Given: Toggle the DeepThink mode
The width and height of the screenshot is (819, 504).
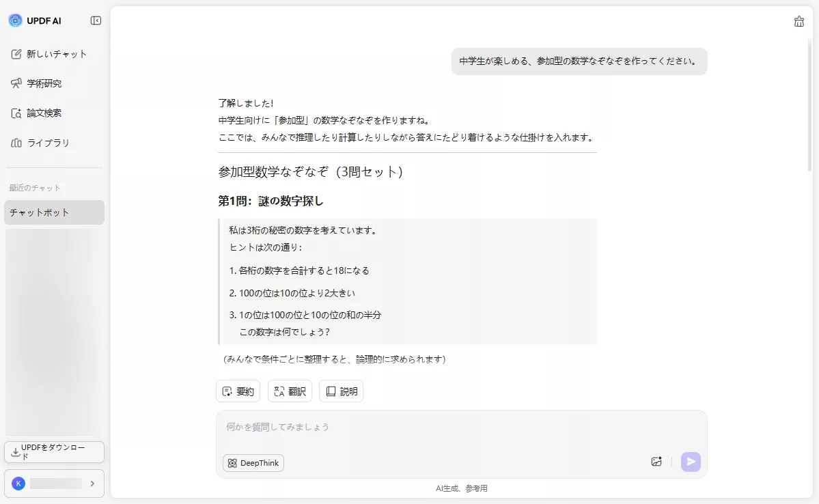Looking at the screenshot, I should (x=253, y=463).
